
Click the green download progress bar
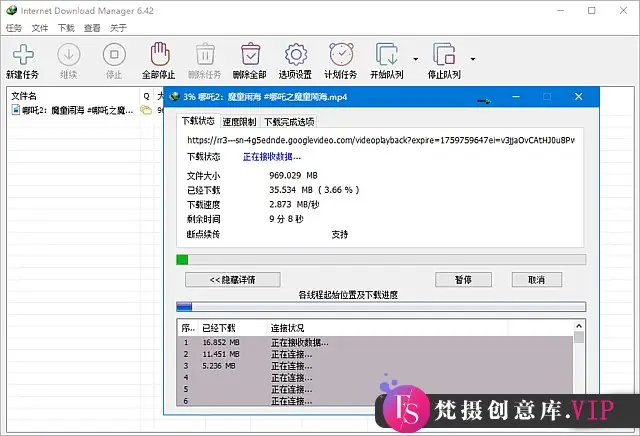[381, 260]
